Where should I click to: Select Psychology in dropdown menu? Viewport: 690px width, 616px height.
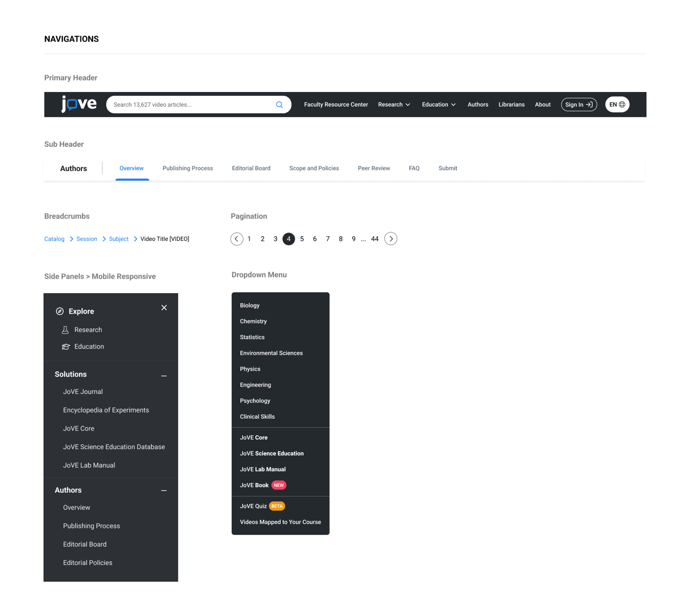(x=255, y=401)
